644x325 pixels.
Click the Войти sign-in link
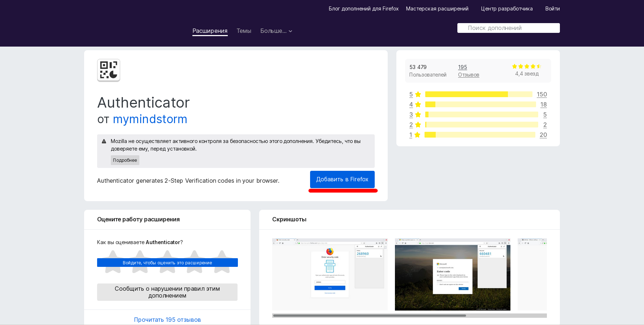552,9
